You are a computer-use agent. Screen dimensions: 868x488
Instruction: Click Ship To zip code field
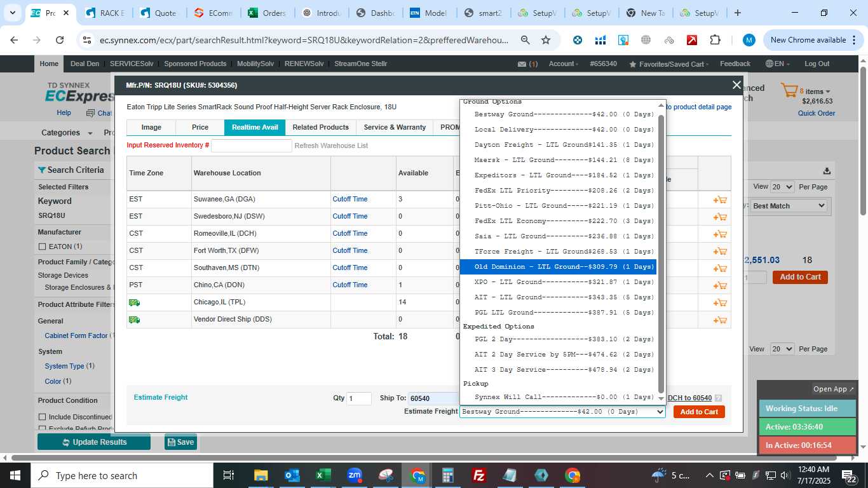[433, 399]
